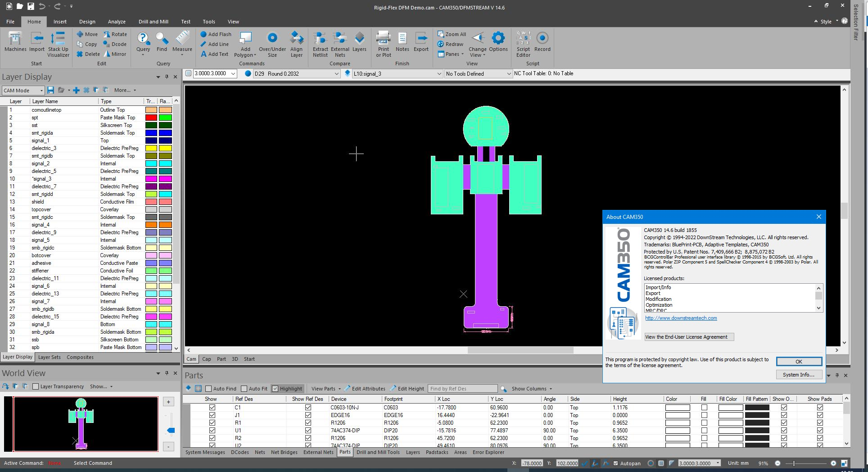The image size is (868, 472).
Task: Uncheck Show Ref Des for J1
Action: point(308,415)
